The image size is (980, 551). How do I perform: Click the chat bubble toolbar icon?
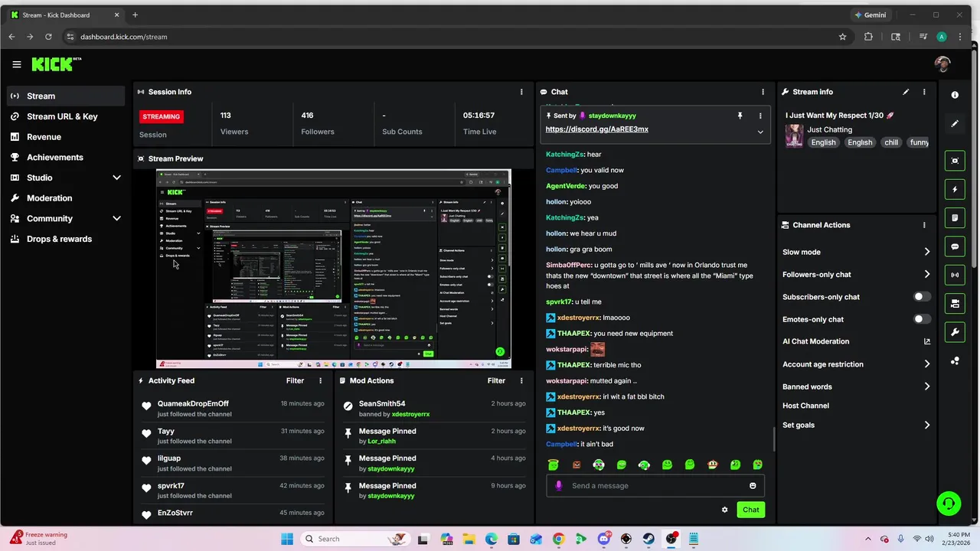click(955, 246)
